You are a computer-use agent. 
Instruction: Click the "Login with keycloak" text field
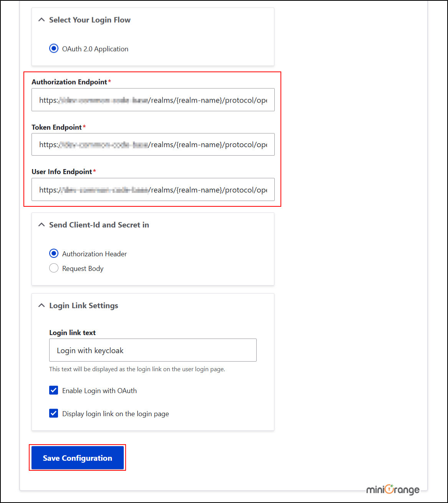(153, 350)
